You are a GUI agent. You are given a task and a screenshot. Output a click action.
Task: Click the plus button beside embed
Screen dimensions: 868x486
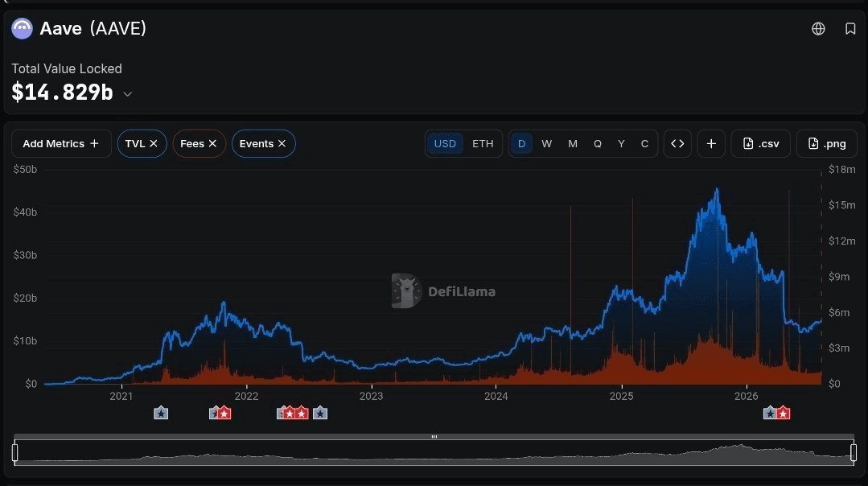[x=711, y=144]
